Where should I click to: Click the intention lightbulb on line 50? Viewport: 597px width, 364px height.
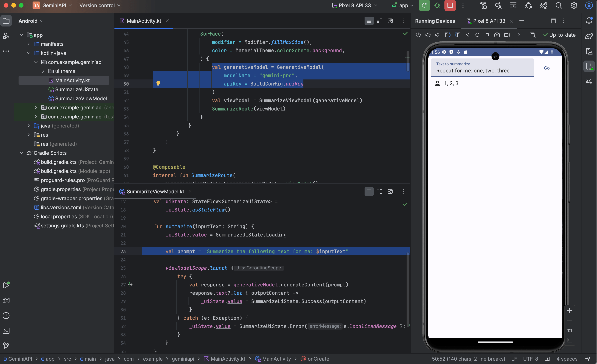[x=158, y=84]
